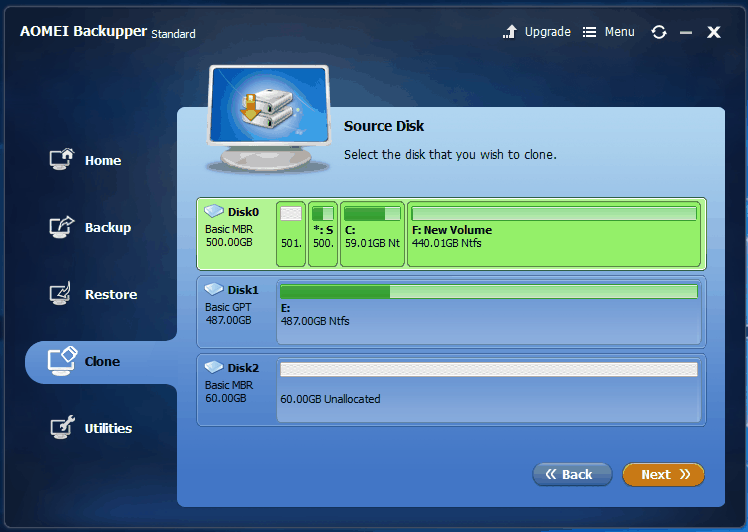Select the F: New Volume partition
Screen dimensions: 748x532
coord(554,234)
